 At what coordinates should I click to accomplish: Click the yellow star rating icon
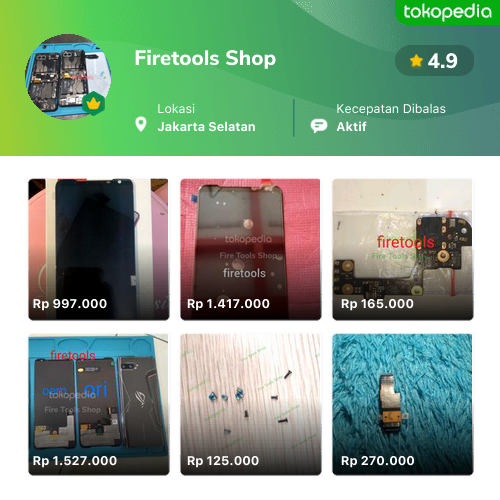[416, 61]
